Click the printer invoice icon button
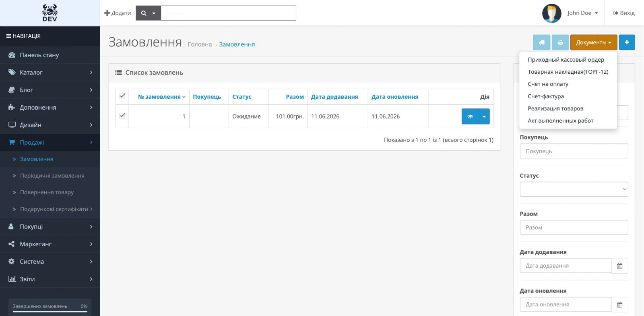 (560, 42)
